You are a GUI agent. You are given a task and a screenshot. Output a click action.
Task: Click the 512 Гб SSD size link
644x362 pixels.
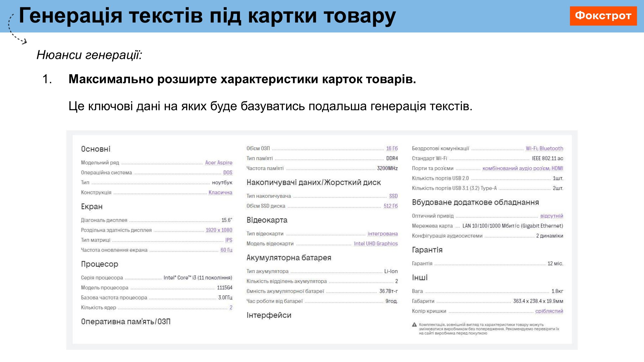coord(391,206)
